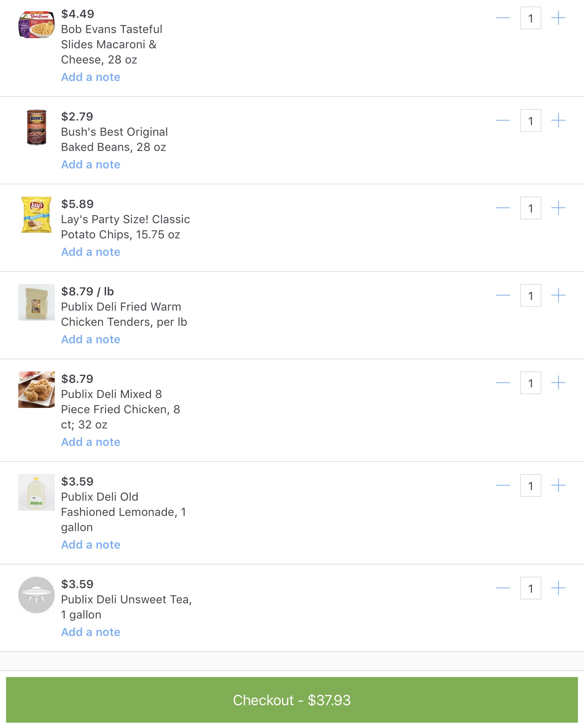Add a note to Lay's Potato Chips

tap(90, 252)
